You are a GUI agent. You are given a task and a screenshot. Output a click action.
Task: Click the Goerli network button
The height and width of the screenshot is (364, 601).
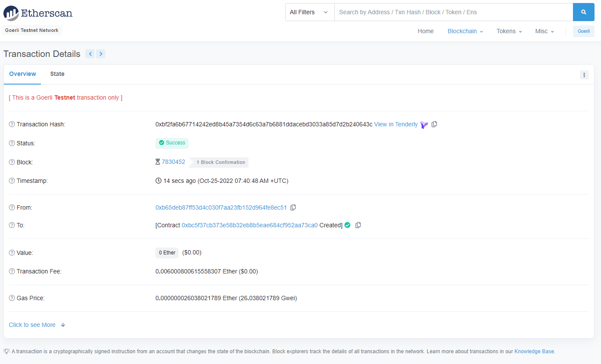click(583, 31)
